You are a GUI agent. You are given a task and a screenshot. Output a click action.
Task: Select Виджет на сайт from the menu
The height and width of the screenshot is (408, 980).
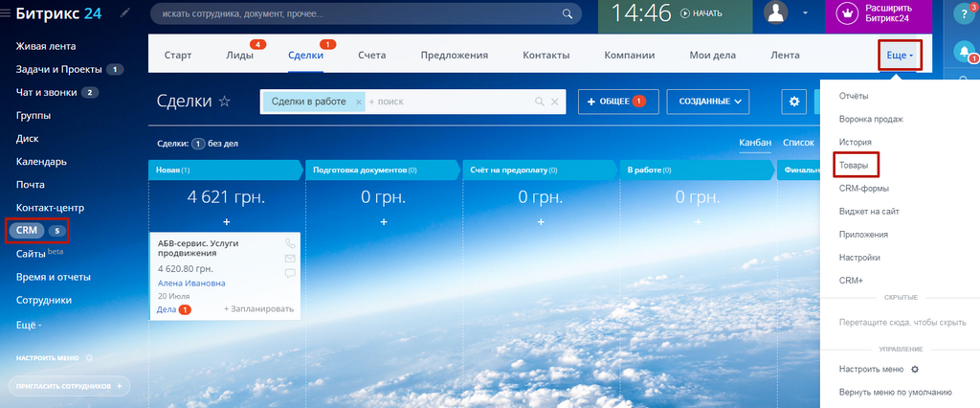(869, 212)
